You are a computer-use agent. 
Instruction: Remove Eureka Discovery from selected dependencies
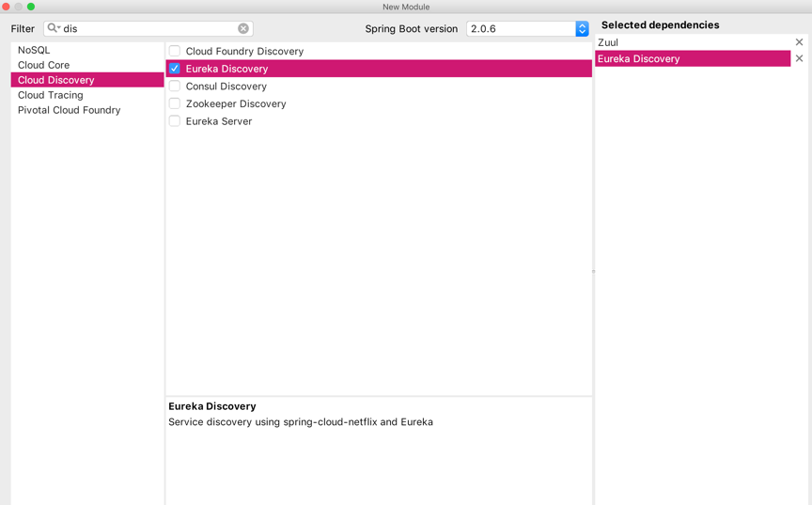pos(799,58)
